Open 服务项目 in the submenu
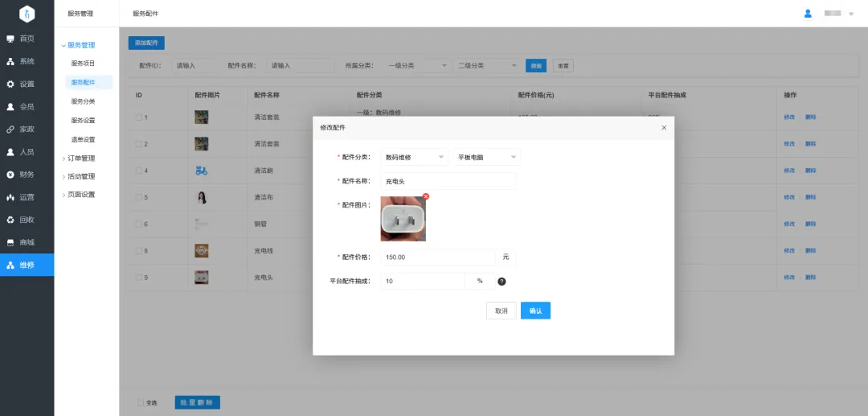This screenshot has height=416, width=868. [x=84, y=63]
